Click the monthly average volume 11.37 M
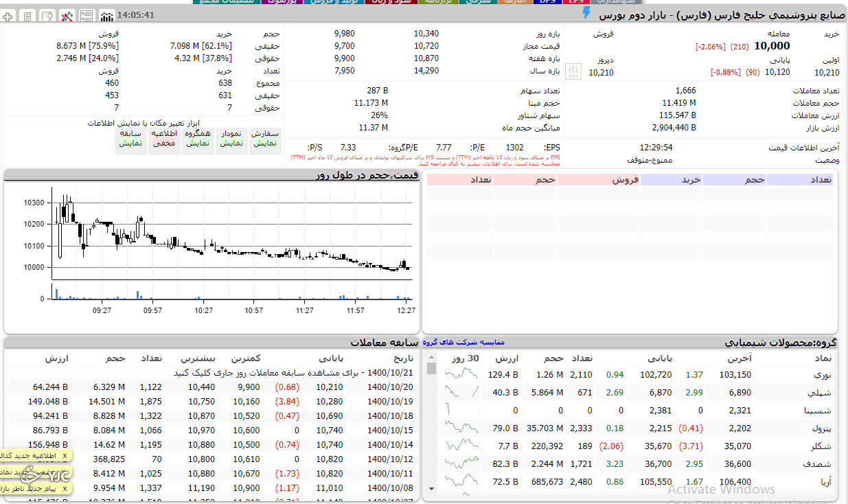The height and width of the screenshot is (504, 848). click(373, 128)
